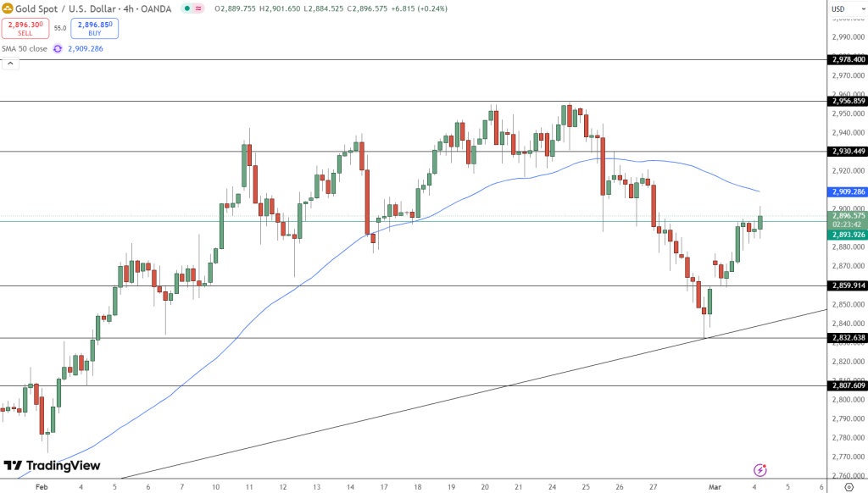Image resolution: width=868 pixels, height=493 pixels.
Task: Click the close price C2,896.575 value
Action: pyautogui.click(x=367, y=8)
